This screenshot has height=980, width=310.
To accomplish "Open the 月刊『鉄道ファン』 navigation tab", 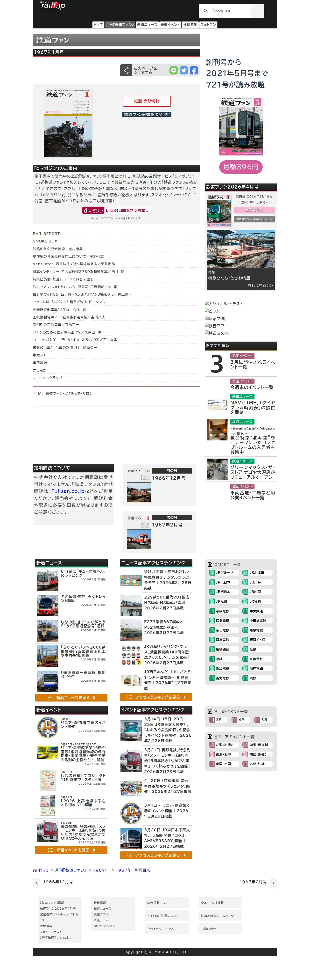I will click(x=120, y=25).
